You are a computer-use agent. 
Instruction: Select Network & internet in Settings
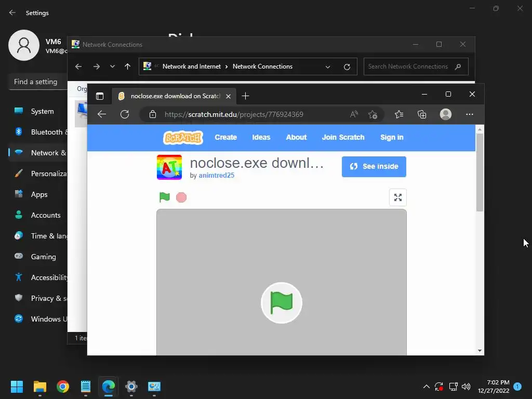click(38, 153)
